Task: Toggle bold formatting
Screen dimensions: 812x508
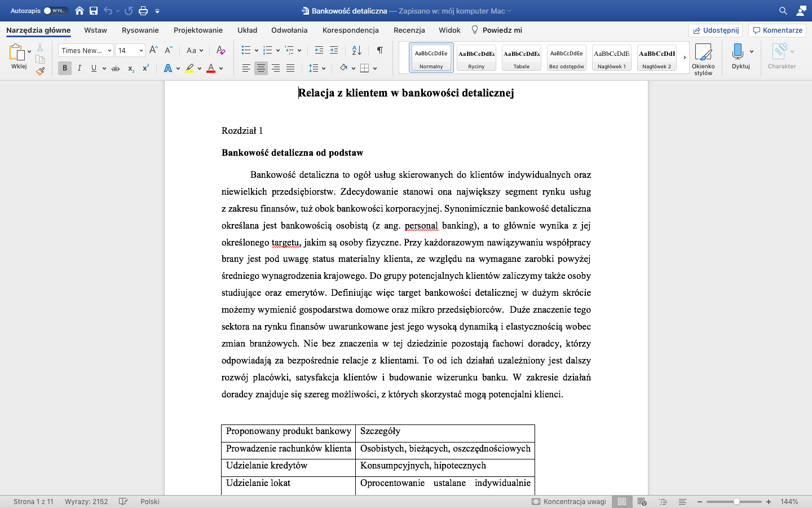Action: [65, 68]
